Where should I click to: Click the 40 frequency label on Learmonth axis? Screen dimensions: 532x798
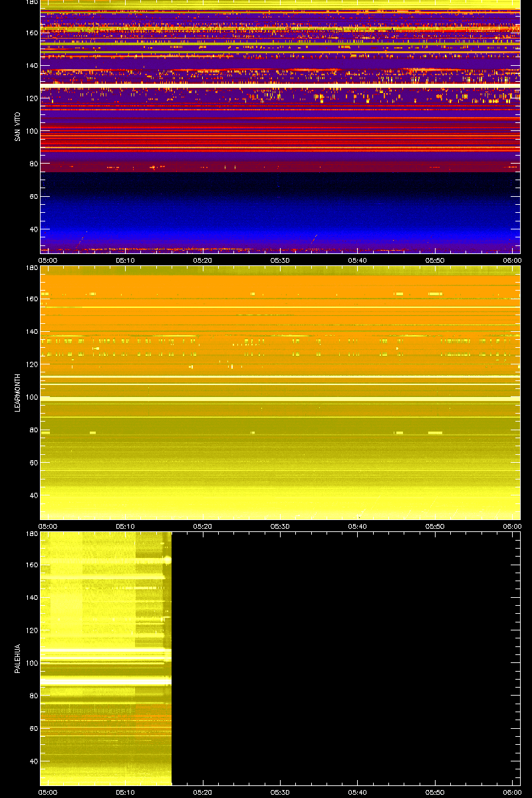coord(33,495)
